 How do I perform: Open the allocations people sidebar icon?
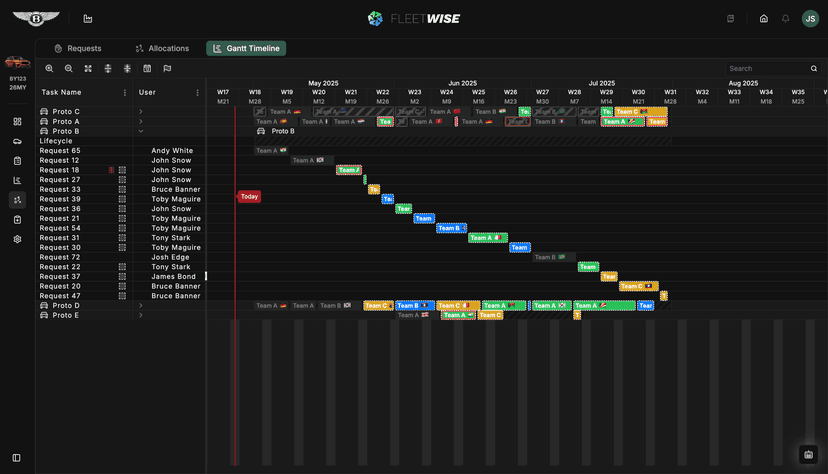tap(17, 200)
